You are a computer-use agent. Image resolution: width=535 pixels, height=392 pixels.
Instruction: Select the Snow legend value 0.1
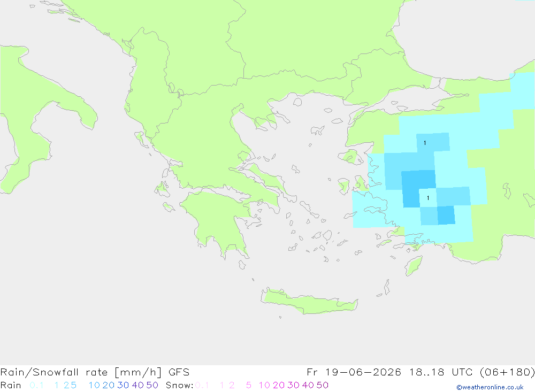pos(202,385)
